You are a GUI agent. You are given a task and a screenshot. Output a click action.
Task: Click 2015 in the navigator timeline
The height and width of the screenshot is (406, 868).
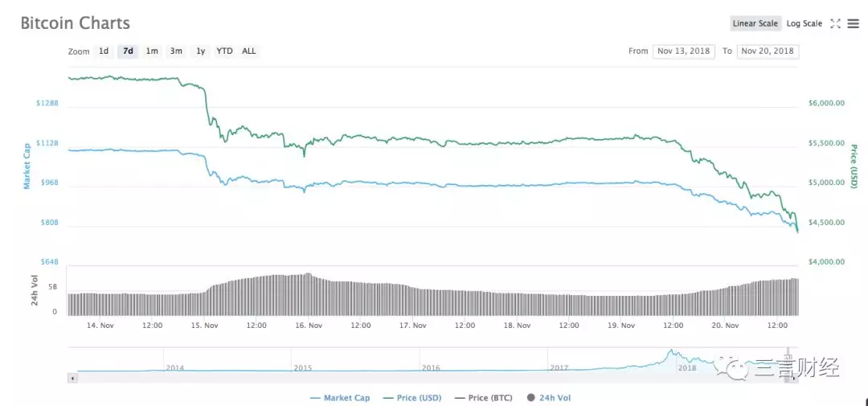tap(303, 367)
